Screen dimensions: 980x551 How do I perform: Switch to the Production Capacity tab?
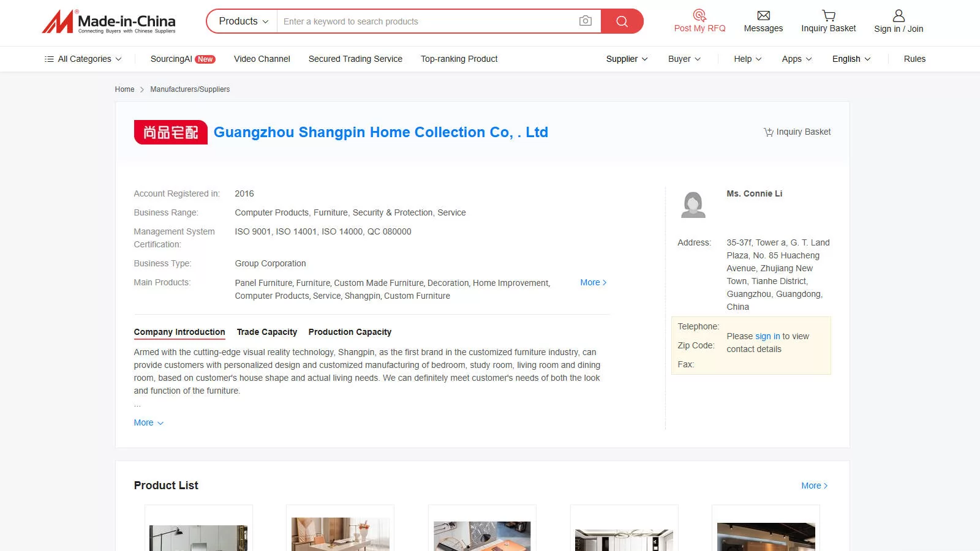350,332
